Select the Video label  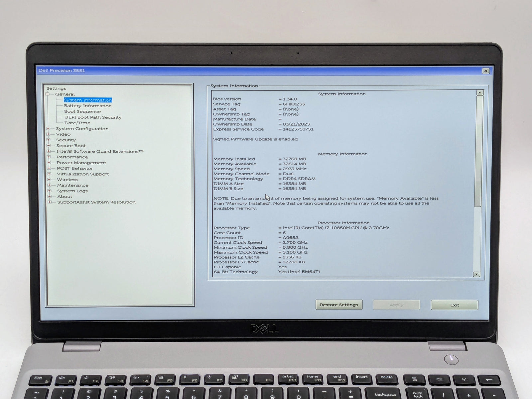click(x=63, y=134)
